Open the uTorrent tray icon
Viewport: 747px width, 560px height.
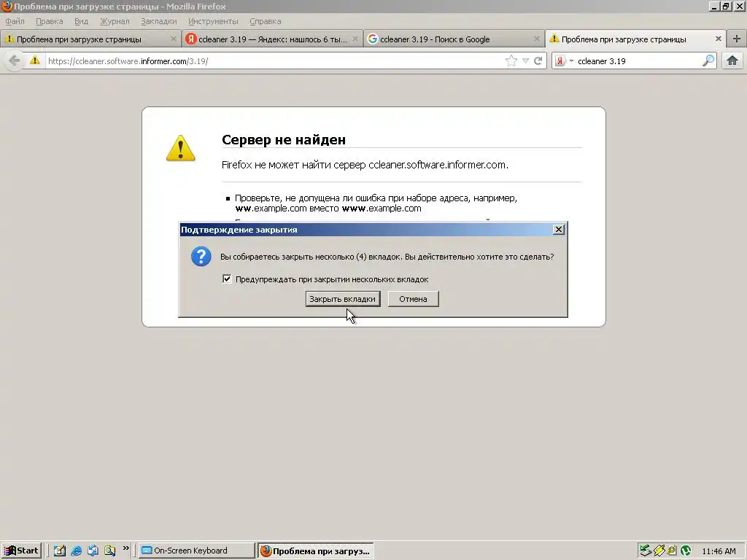point(686,551)
